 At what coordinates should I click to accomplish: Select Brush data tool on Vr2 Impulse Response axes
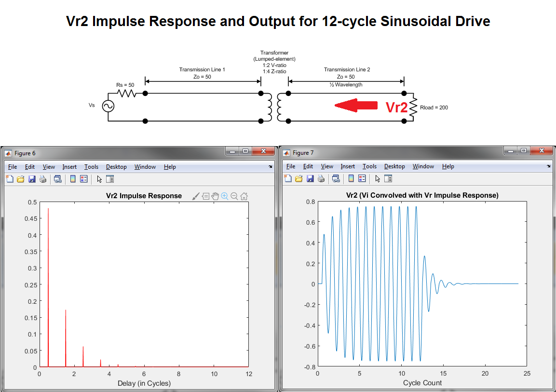pos(196,196)
